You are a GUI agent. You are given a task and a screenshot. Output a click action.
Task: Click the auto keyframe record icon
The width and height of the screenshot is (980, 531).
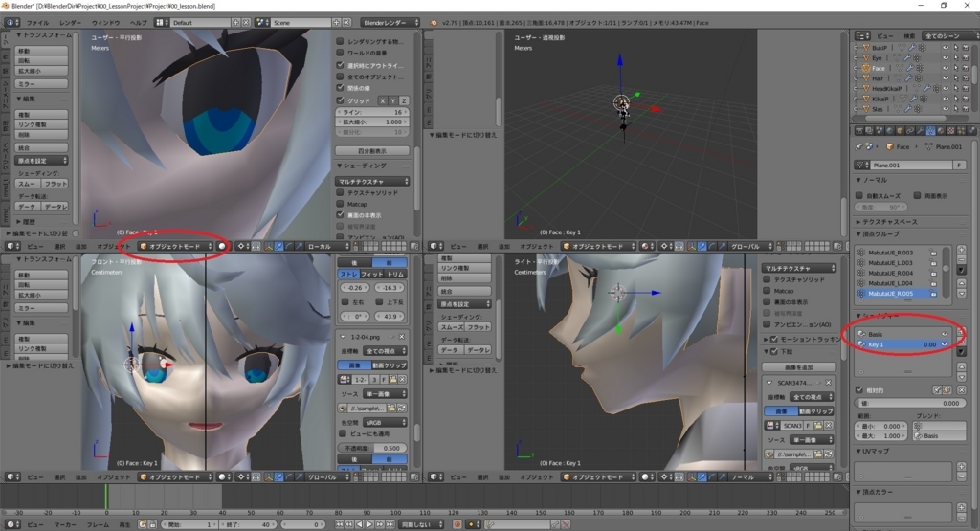tap(457, 524)
